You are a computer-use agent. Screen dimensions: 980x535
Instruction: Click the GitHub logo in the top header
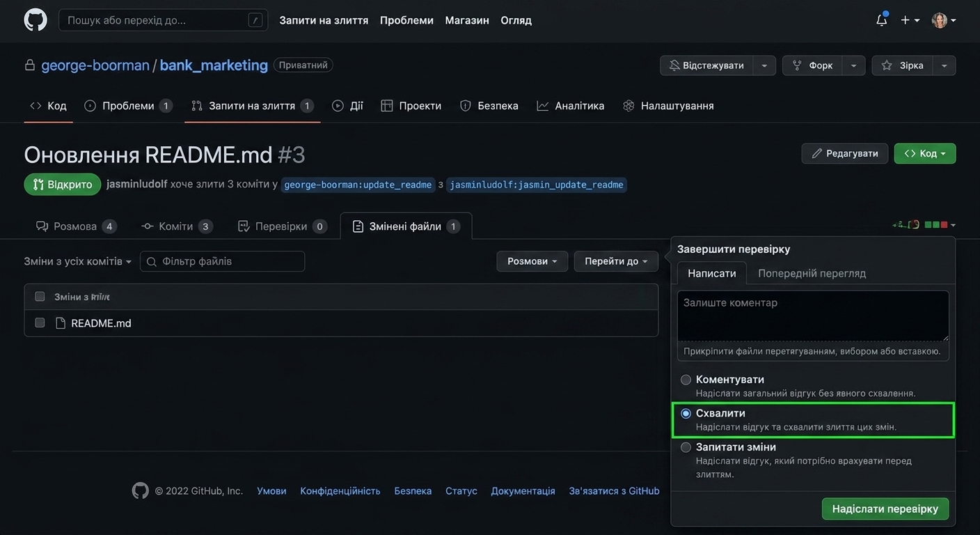pos(35,20)
